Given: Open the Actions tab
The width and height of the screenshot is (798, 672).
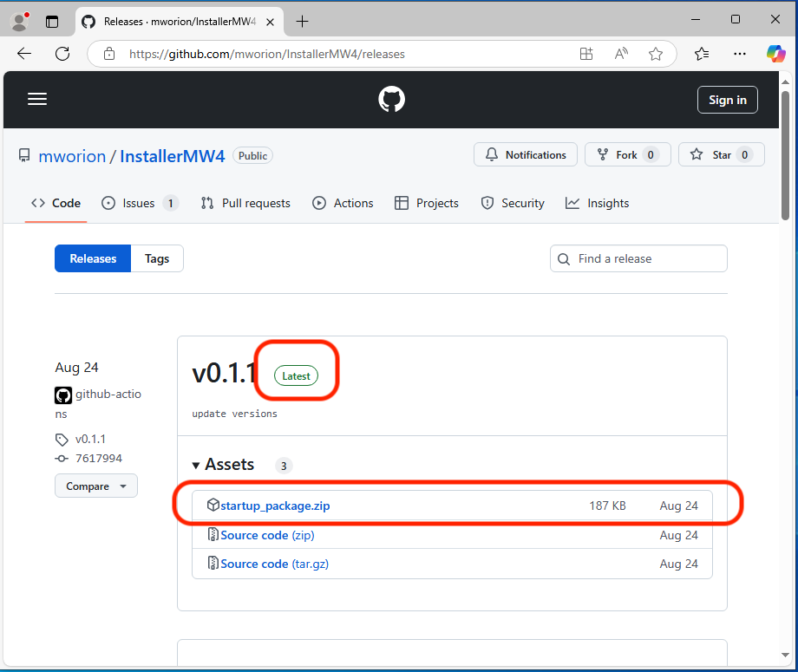Looking at the screenshot, I should pyautogui.click(x=343, y=203).
